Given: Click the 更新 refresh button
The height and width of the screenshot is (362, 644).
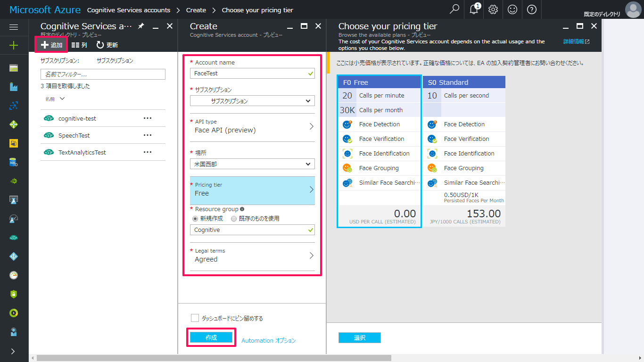Looking at the screenshot, I should 107,45.
